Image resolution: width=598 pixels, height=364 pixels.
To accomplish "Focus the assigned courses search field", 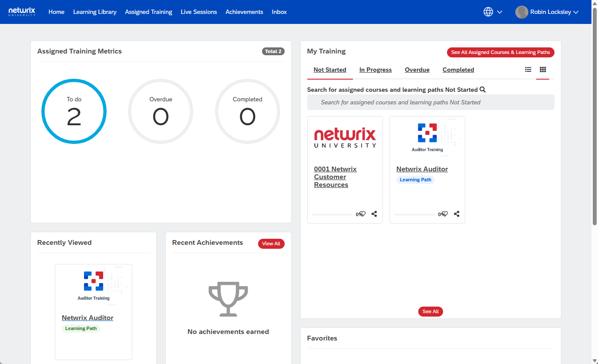I will pyautogui.click(x=430, y=102).
